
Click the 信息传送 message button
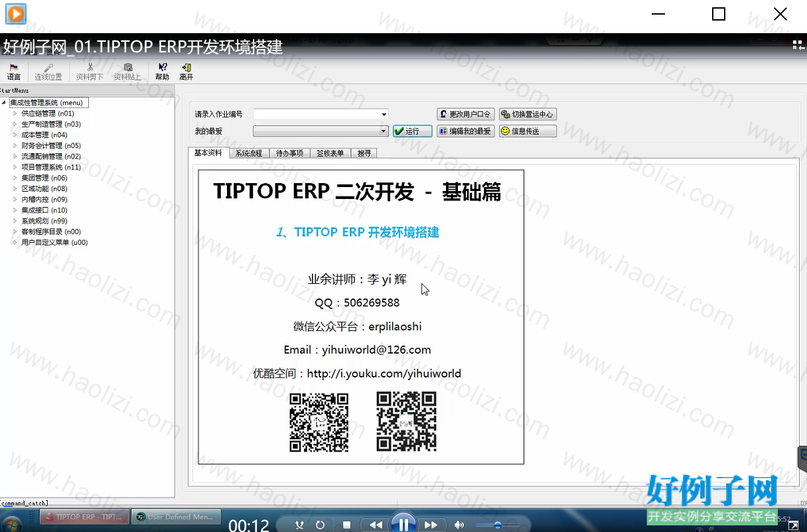(x=528, y=131)
